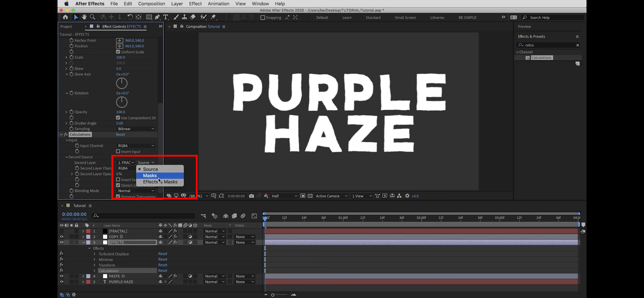Click the FRACTAL layer's red label color
644x298 pixels.
click(88, 231)
